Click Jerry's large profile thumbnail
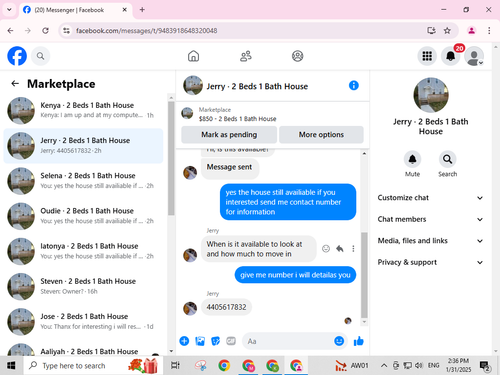The height and width of the screenshot is (375, 500). click(x=431, y=95)
